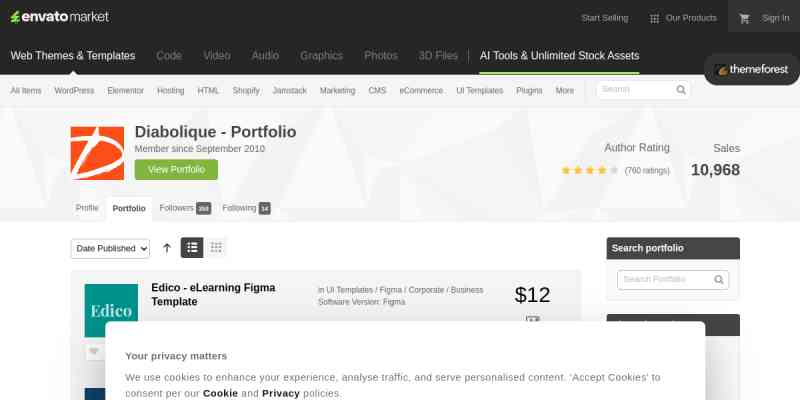800x400 pixels.
Task: Focus the Search Portfolio input field
Action: pyautogui.click(x=673, y=280)
